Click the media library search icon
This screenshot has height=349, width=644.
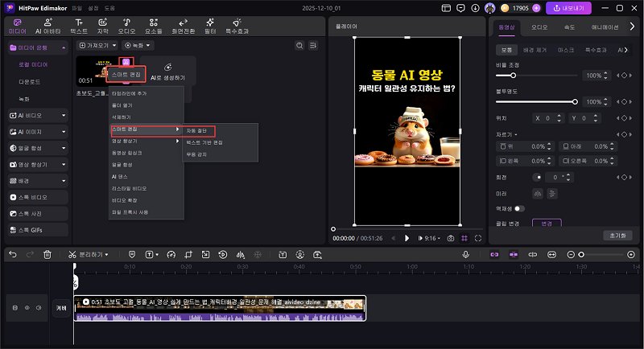tap(299, 46)
